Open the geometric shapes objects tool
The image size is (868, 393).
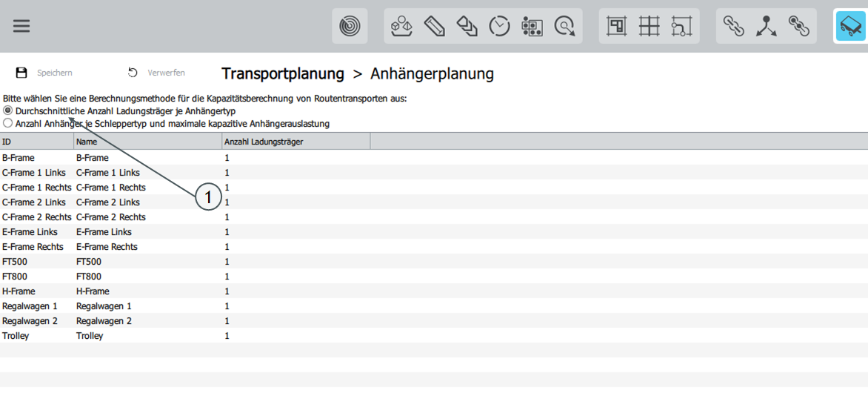click(x=401, y=26)
